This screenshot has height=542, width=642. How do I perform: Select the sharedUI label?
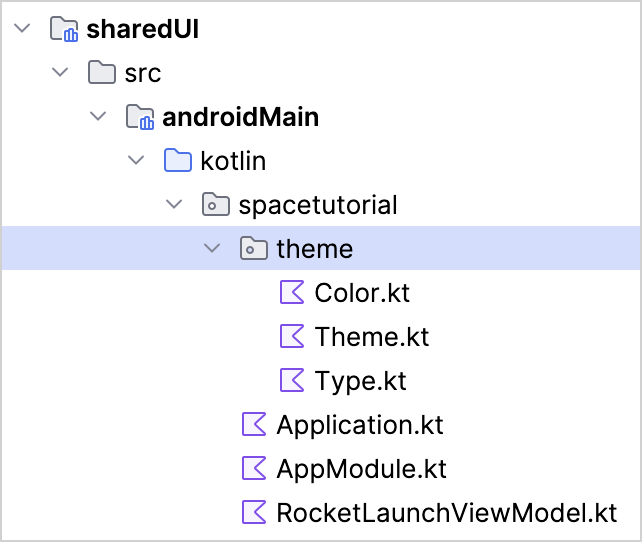(x=142, y=29)
